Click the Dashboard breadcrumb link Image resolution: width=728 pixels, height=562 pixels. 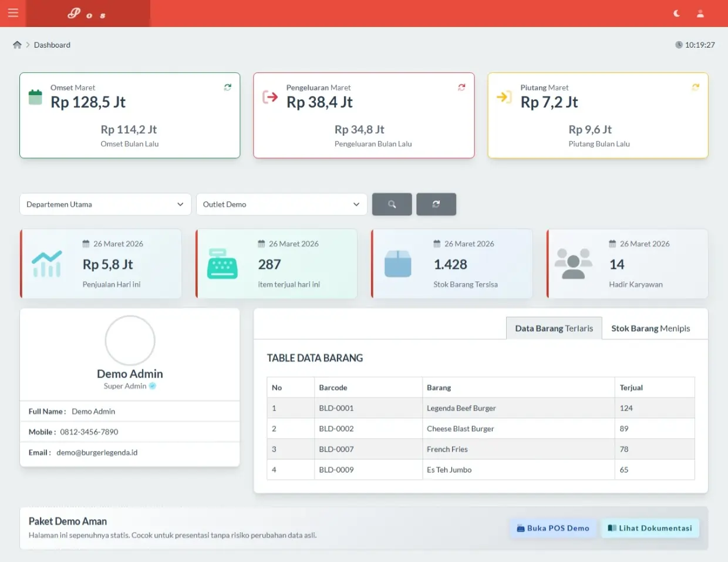click(52, 45)
